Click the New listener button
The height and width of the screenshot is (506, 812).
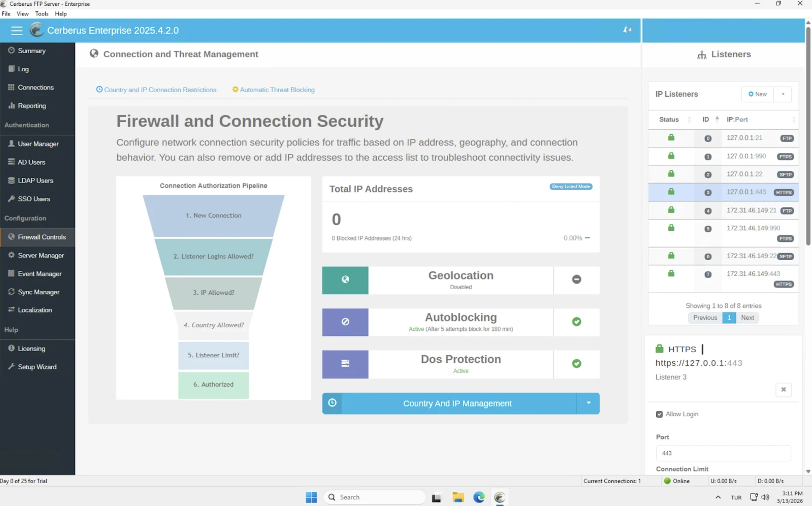[x=758, y=95]
